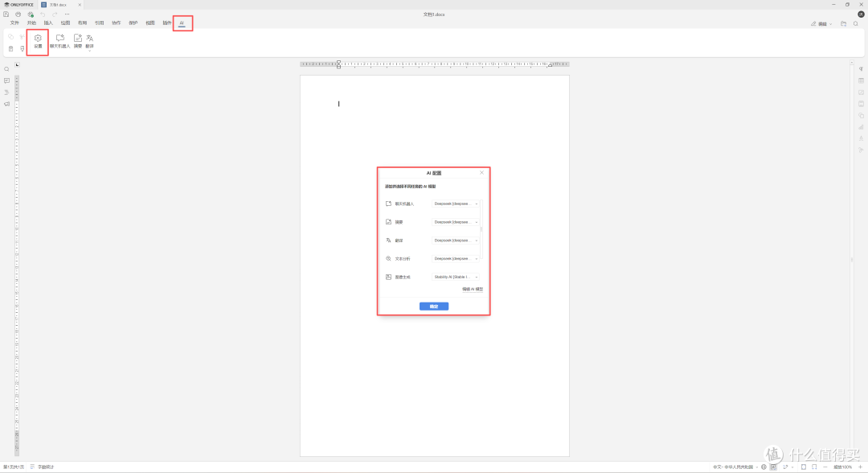Launch the 聊天机器人 chatbot tool
Screen dimensions: 868x473
(x=59, y=42)
